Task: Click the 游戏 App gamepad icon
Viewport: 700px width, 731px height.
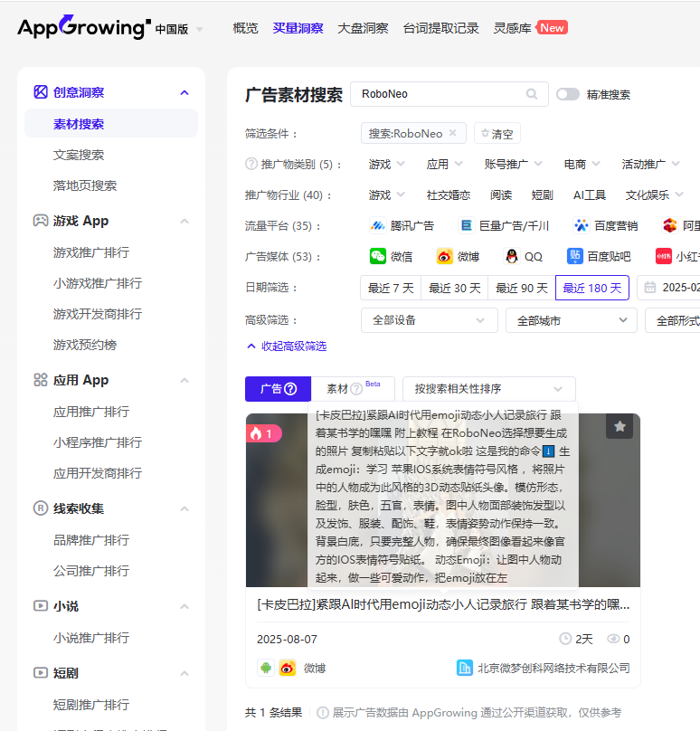Action: (x=41, y=221)
